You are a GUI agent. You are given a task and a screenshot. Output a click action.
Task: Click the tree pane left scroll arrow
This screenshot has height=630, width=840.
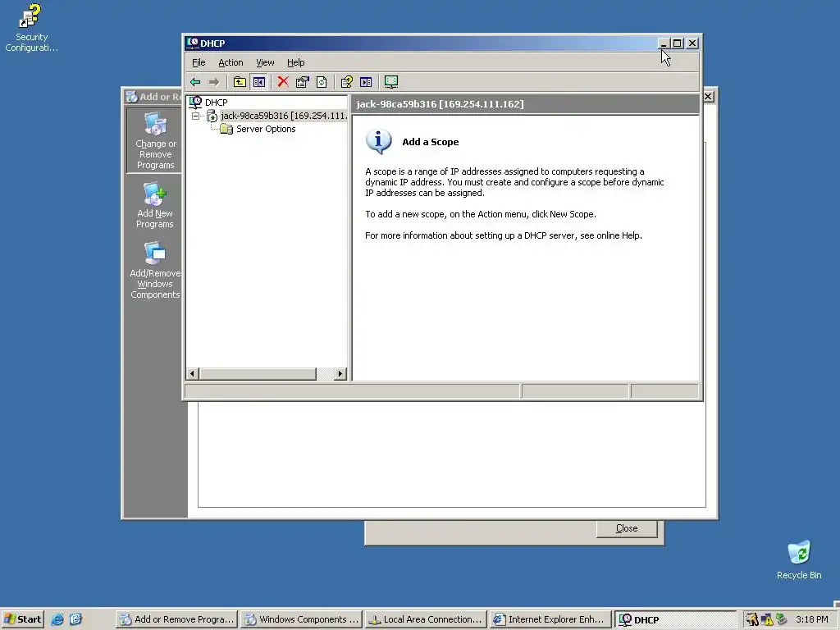click(x=193, y=374)
